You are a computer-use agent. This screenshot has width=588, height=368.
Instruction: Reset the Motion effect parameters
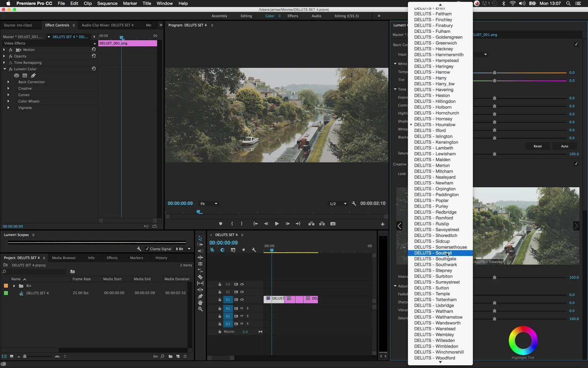pyautogui.click(x=94, y=49)
